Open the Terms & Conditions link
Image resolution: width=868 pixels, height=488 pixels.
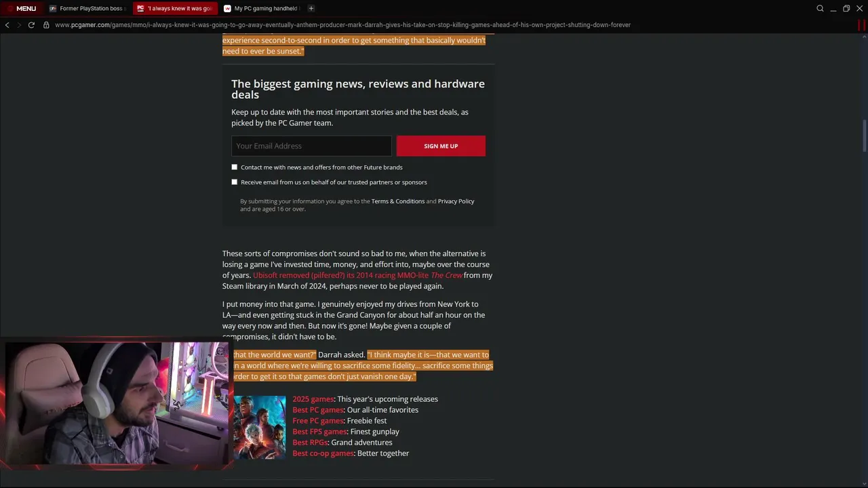click(398, 201)
